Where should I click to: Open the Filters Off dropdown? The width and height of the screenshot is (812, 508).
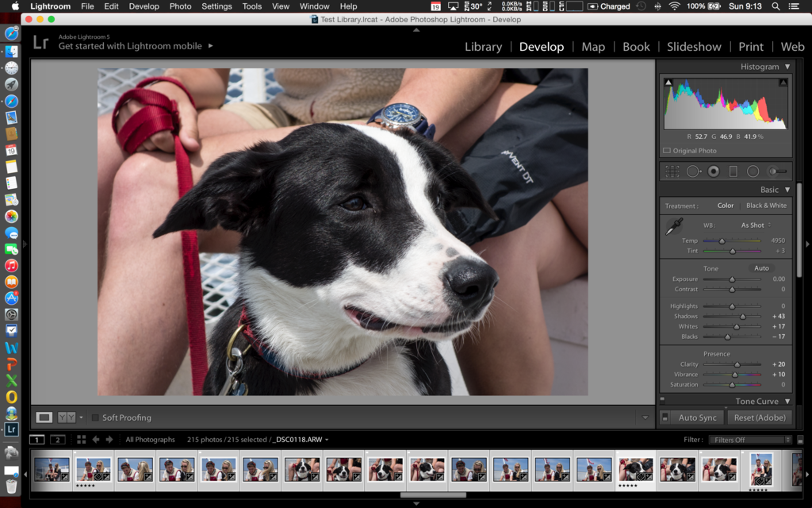(x=749, y=440)
